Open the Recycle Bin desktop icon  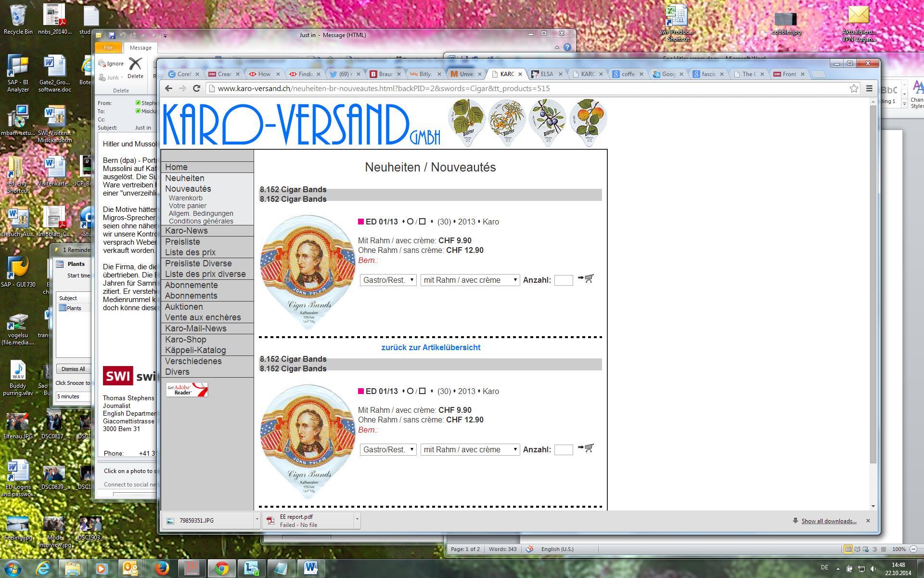18,19
